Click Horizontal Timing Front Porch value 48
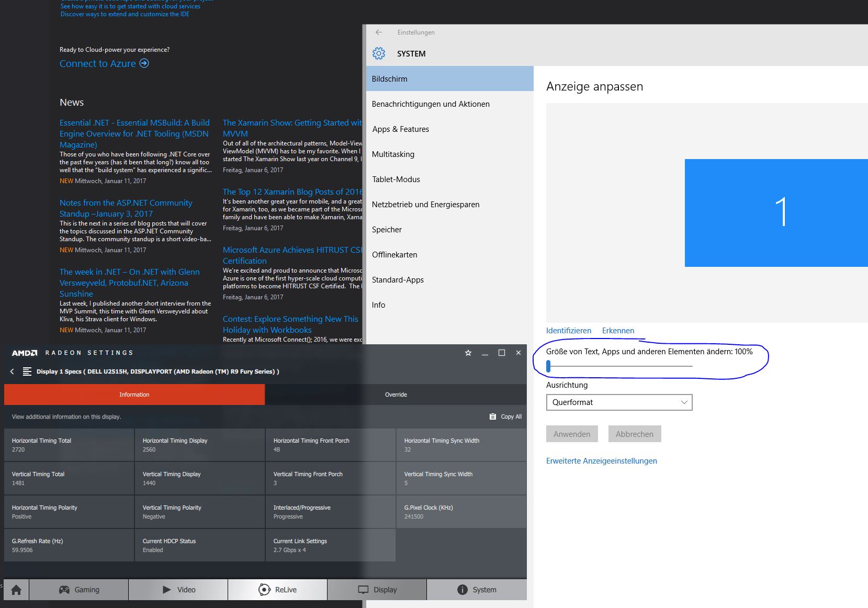 click(277, 449)
